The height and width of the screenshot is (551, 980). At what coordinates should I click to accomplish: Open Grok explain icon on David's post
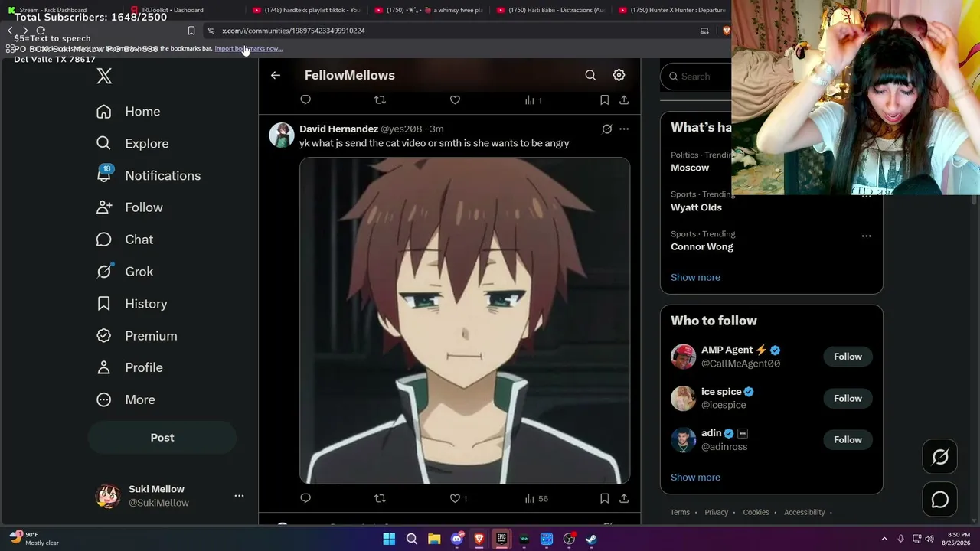tap(606, 129)
